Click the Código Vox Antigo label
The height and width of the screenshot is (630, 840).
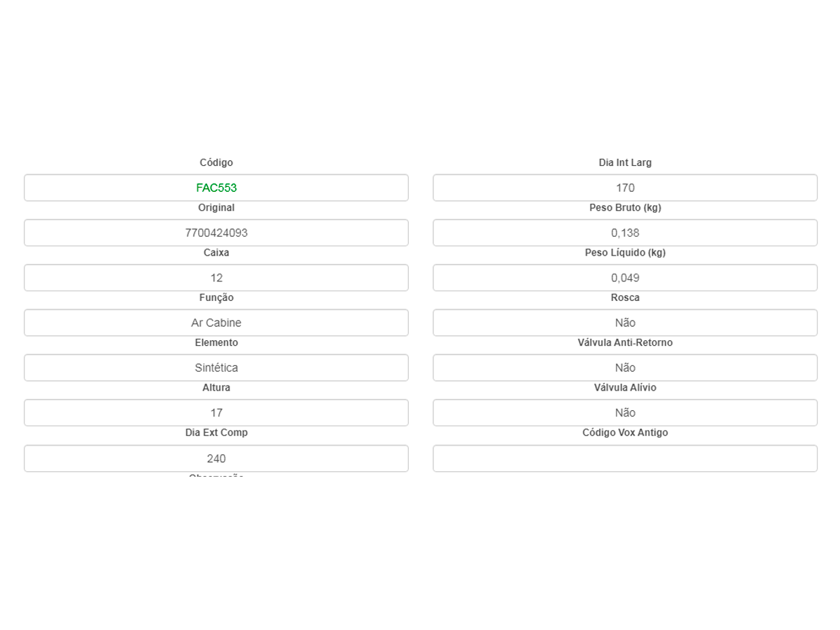coord(625,433)
